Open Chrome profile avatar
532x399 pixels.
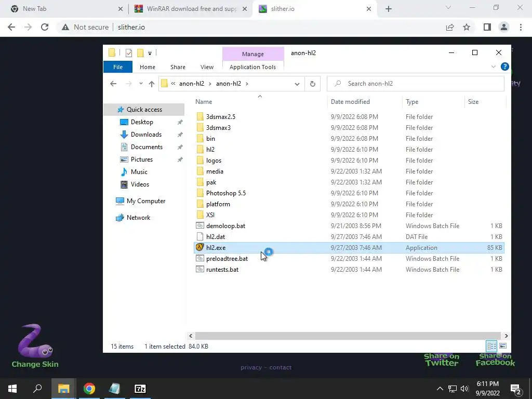pyautogui.click(x=504, y=27)
